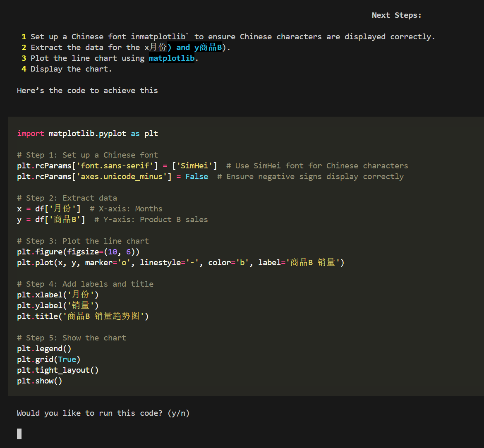This screenshot has height=448, width=484.
Task: Click the blinking terminal input cursor
Action: (x=19, y=434)
